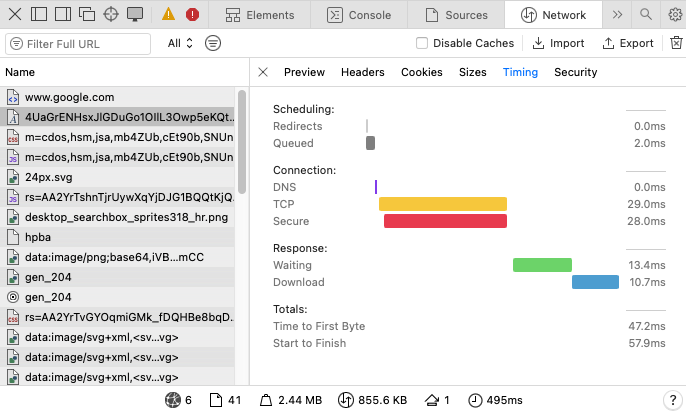
Task: Switch to the Console tab
Action: tap(359, 15)
